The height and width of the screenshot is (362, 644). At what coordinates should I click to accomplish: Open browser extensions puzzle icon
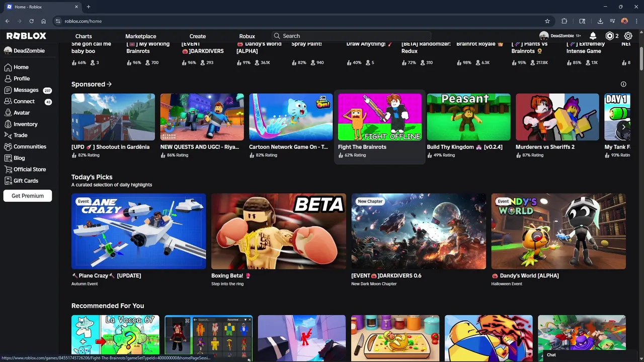pos(564,21)
